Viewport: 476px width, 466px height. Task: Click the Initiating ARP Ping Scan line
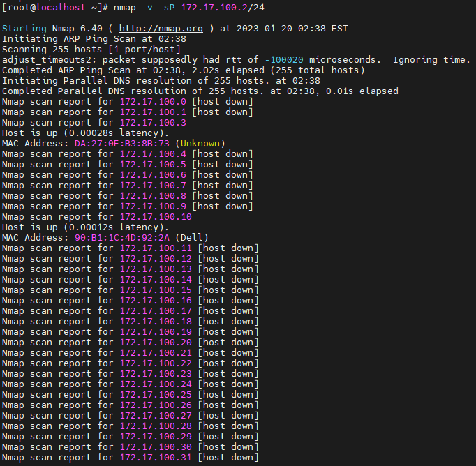point(94,39)
